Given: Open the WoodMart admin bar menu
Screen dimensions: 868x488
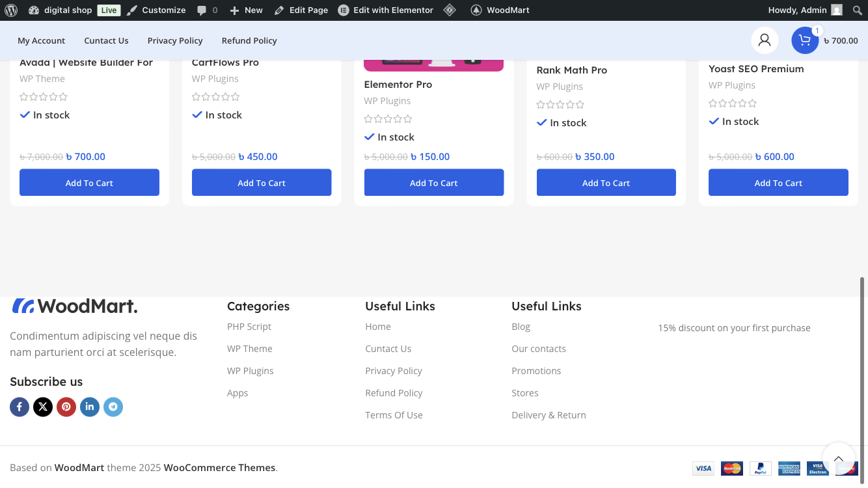Looking at the screenshot, I should [500, 10].
